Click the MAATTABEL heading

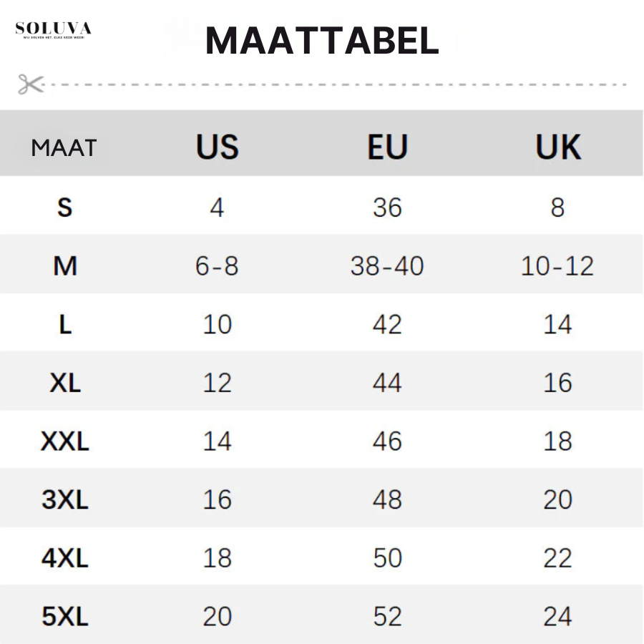tap(323, 40)
